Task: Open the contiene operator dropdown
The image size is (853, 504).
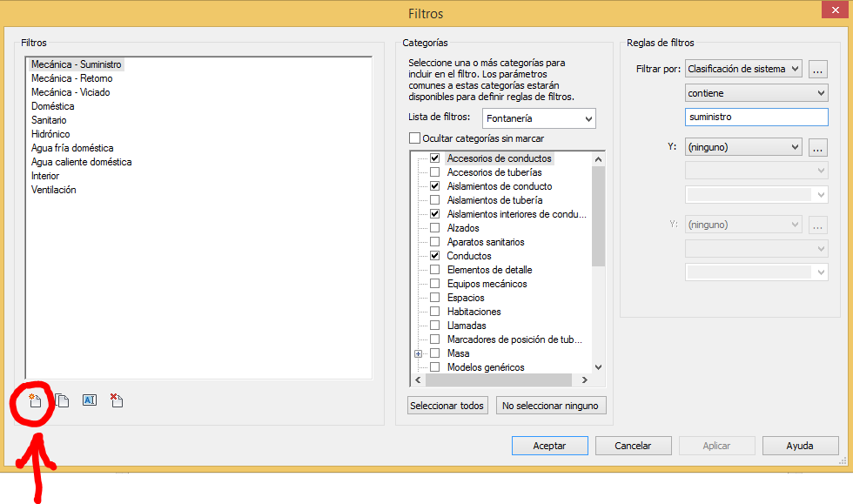Action: (756, 93)
